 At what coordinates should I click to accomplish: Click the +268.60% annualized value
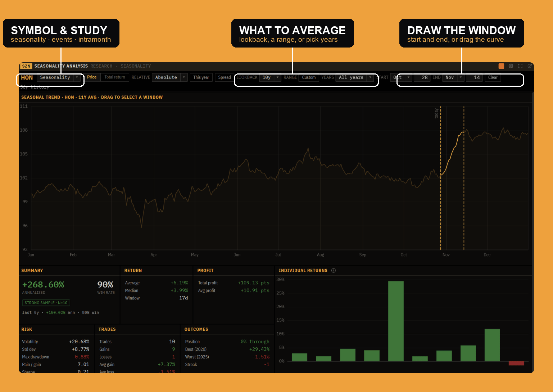tap(43, 285)
